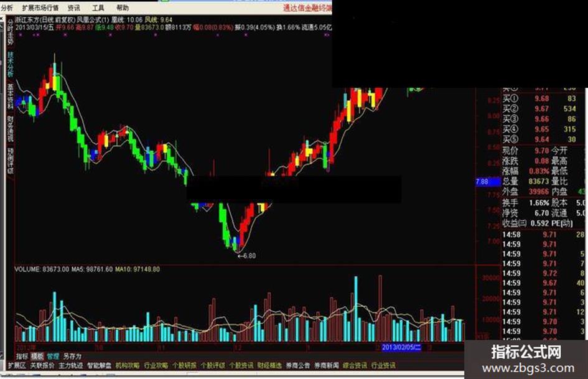Click the 14:58 trade tick row
The image size is (588, 379).
544,235
